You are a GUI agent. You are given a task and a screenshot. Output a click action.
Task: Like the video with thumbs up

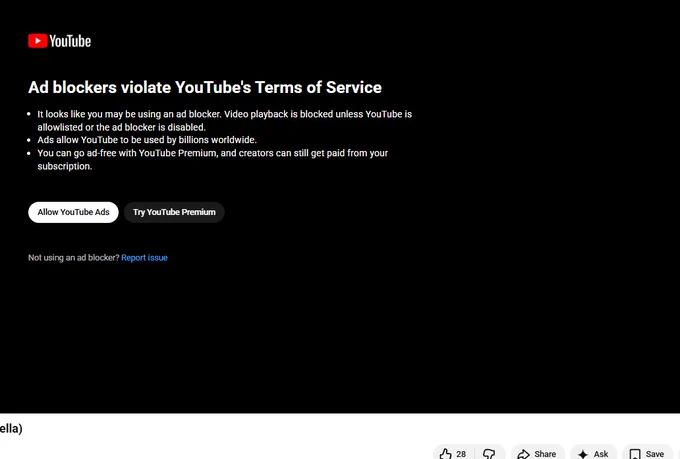(453, 453)
